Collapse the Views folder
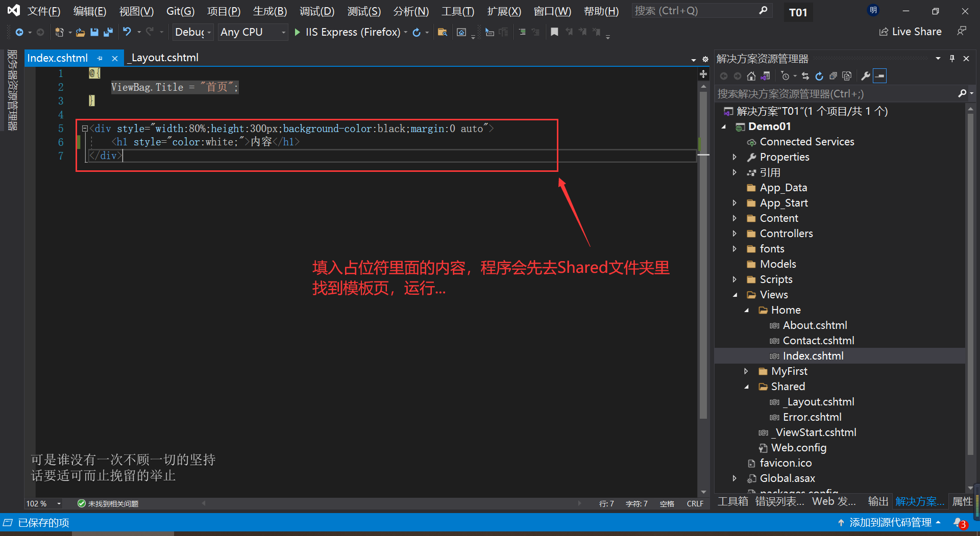The height and width of the screenshot is (536, 980). (x=735, y=295)
